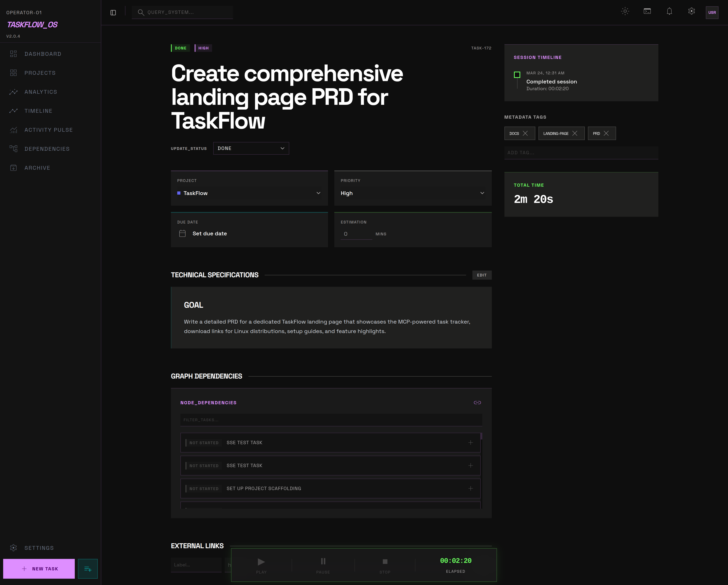Click the Add Tag input field
728x585 pixels.
(x=581, y=153)
